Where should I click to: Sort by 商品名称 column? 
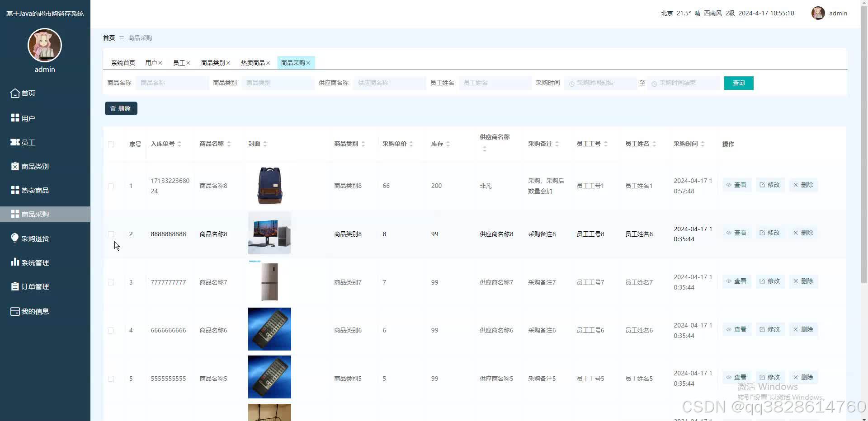pos(229,144)
